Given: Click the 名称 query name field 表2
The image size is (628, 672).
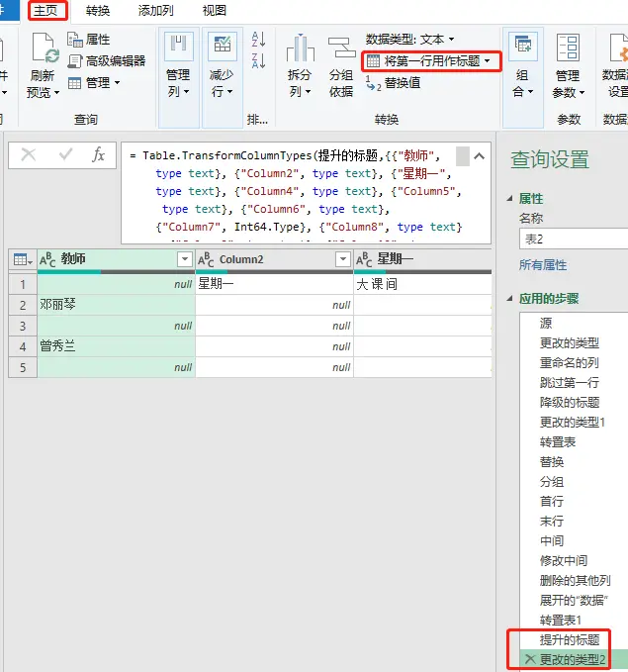Looking at the screenshot, I should coord(574,239).
